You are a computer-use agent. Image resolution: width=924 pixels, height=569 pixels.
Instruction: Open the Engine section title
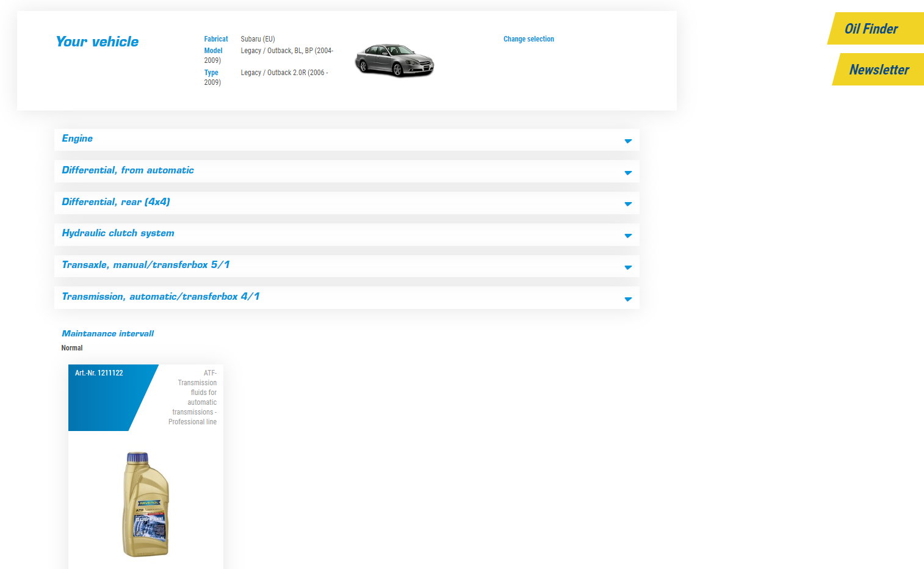click(x=78, y=139)
